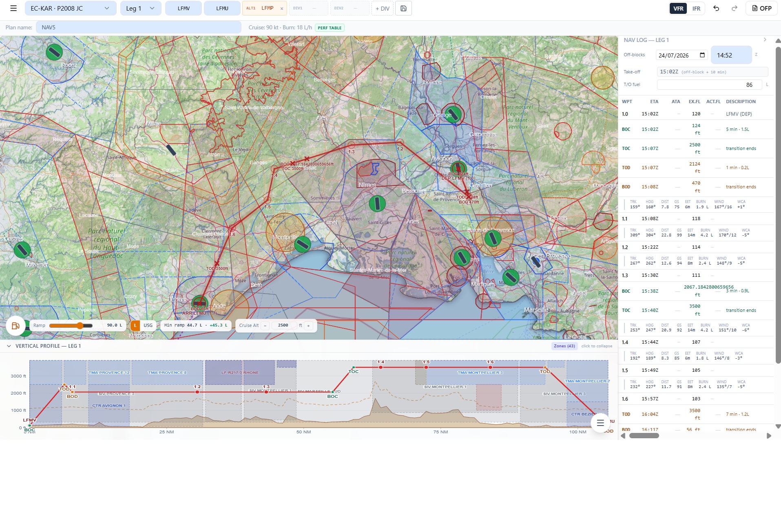The image size is (781, 532).
Task: Switch to VFR mode
Action: point(678,8)
